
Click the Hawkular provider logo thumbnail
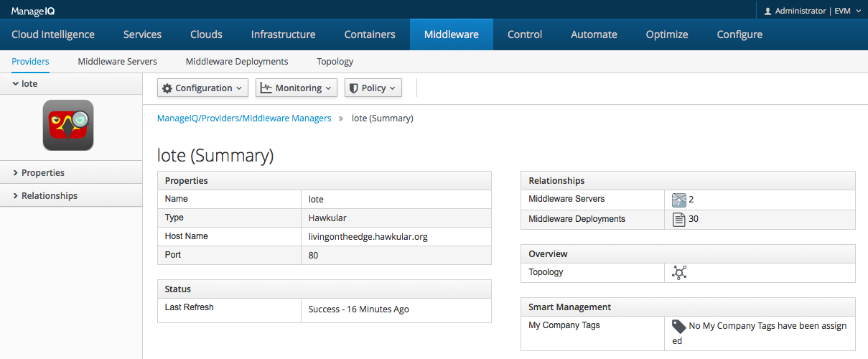pos(68,125)
